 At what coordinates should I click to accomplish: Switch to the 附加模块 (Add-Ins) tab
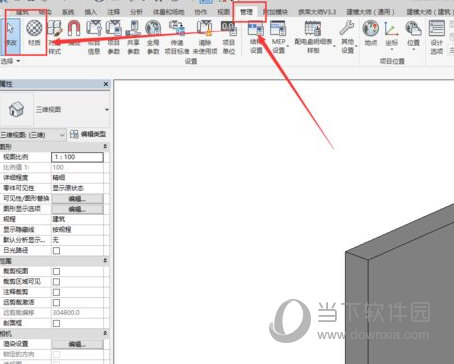coord(275,12)
